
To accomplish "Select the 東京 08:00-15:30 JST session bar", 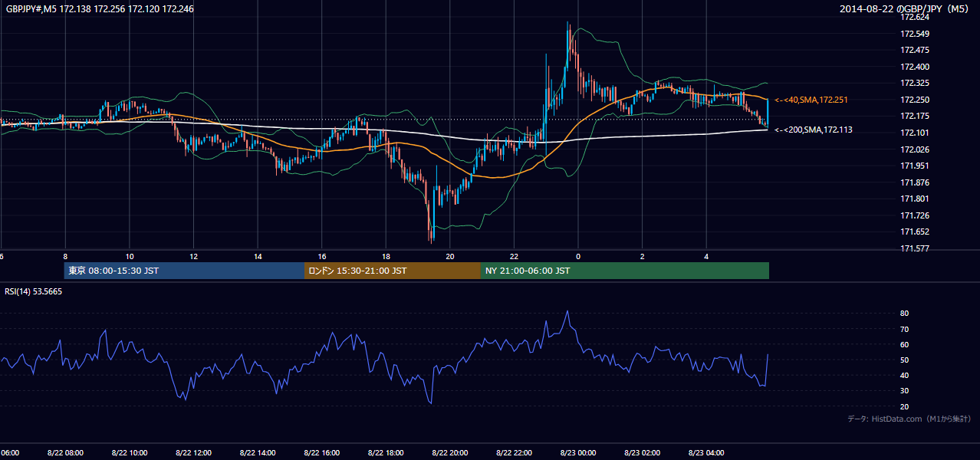I will (x=184, y=271).
